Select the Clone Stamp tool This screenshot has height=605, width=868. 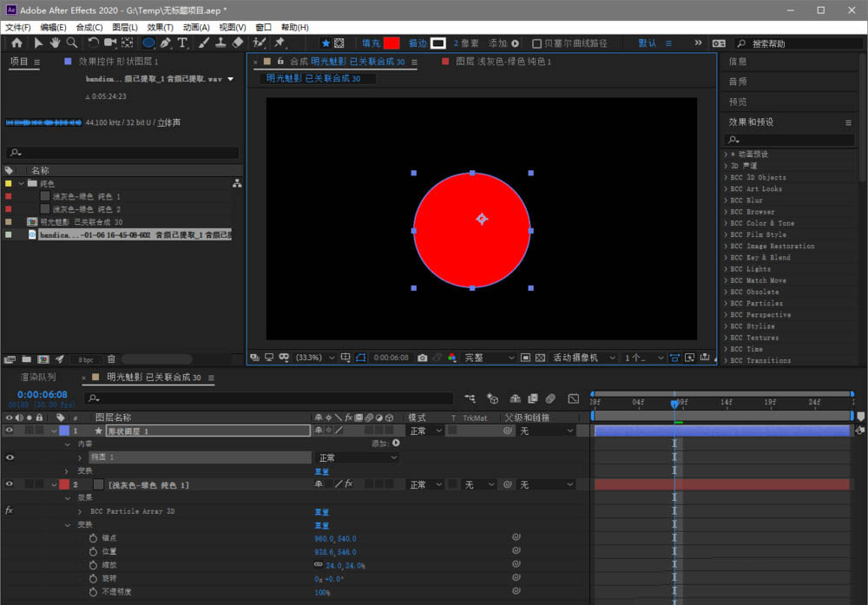(x=220, y=43)
